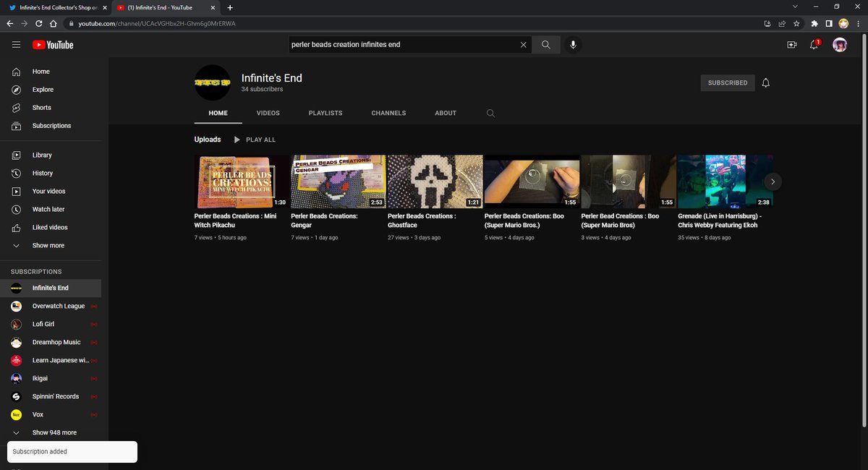Open the notifications bell in header

click(x=814, y=45)
